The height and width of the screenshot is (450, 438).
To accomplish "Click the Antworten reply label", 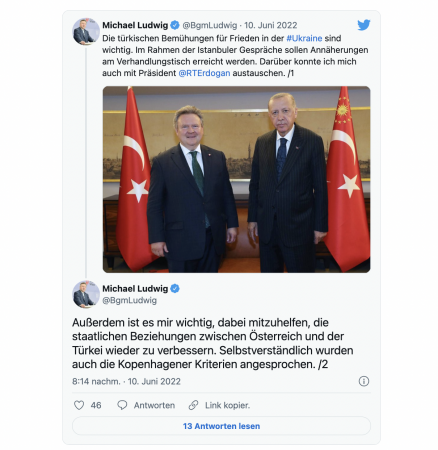I will click(154, 405).
